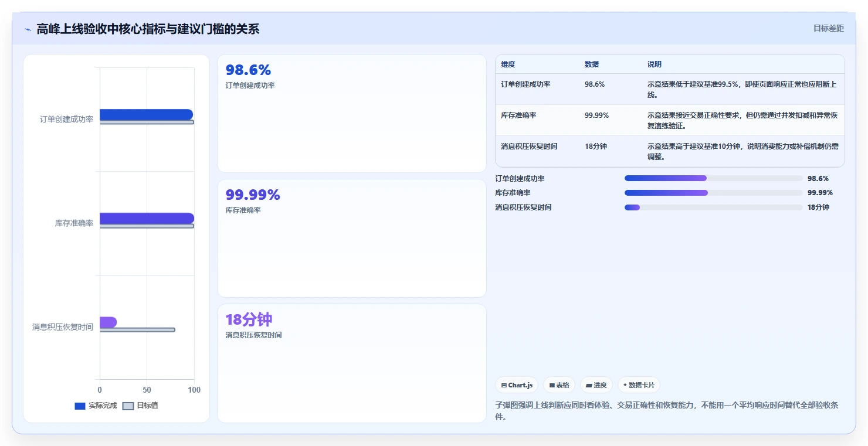Click the Chart.js tag chip
The width and height of the screenshot is (868, 446).
click(x=517, y=385)
